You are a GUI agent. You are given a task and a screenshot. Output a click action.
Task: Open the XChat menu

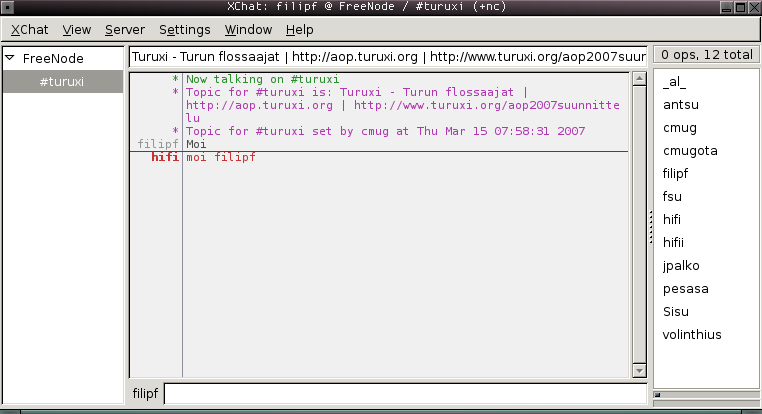click(30, 30)
